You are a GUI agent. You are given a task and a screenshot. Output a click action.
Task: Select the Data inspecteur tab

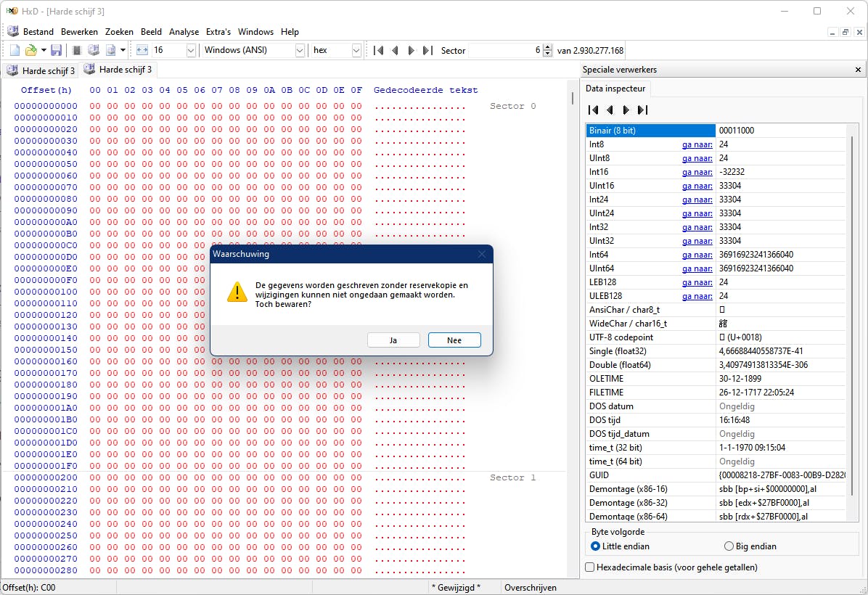tap(615, 89)
